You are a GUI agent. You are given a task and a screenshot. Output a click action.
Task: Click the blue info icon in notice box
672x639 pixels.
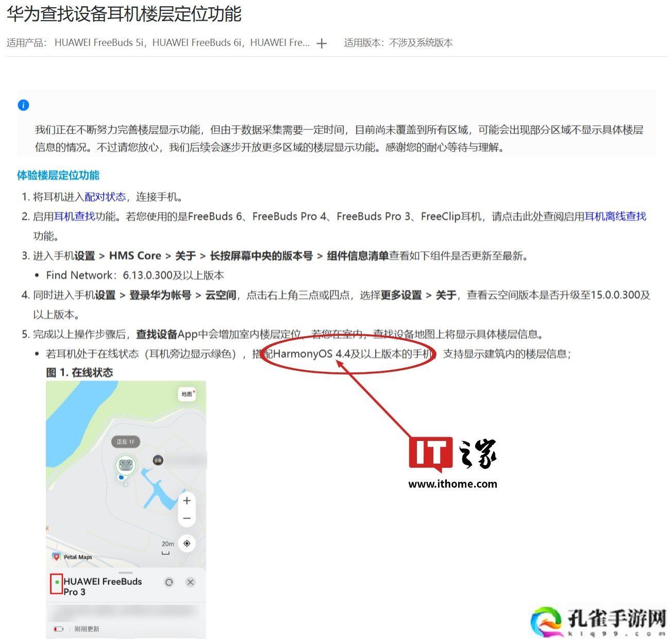click(x=23, y=105)
